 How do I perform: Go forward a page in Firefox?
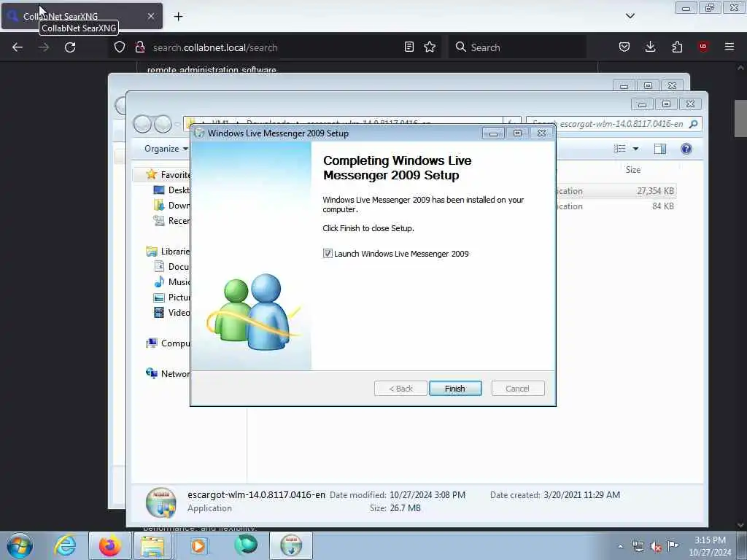tap(43, 47)
